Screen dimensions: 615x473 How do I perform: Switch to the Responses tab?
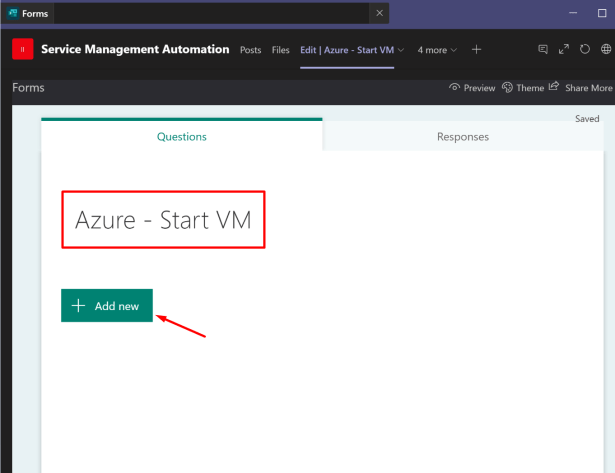click(463, 136)
